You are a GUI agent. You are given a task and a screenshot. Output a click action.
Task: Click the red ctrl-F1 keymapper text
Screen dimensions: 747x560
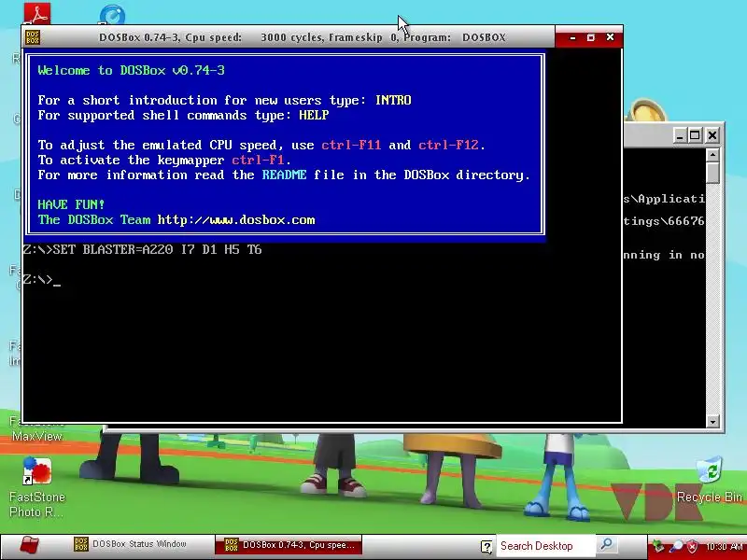(x=258, y=160)
